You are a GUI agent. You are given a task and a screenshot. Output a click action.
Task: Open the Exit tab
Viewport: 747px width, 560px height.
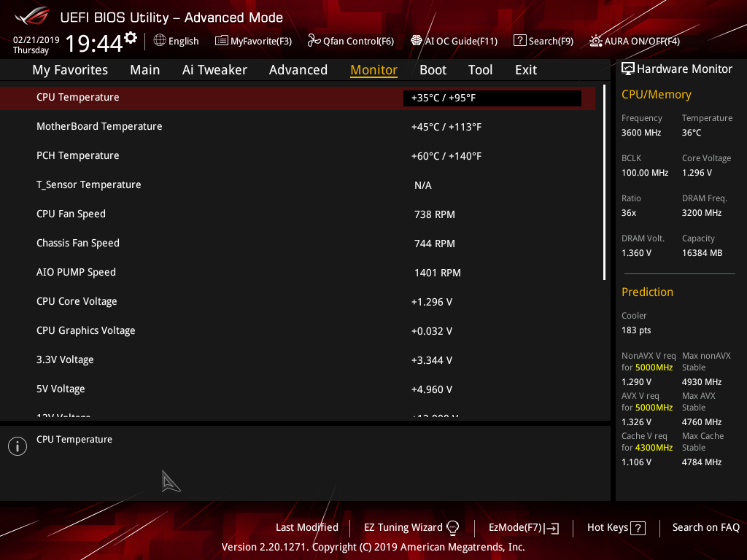(x=526, y=70)
